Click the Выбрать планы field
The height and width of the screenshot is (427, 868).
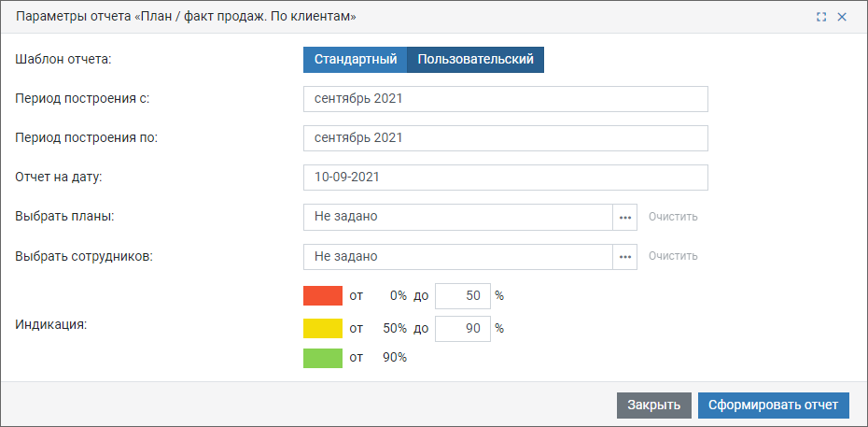pos(457,217)
